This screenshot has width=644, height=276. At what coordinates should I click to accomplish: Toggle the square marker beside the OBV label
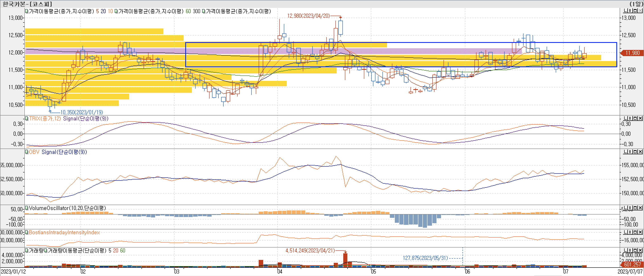point(26,152)
